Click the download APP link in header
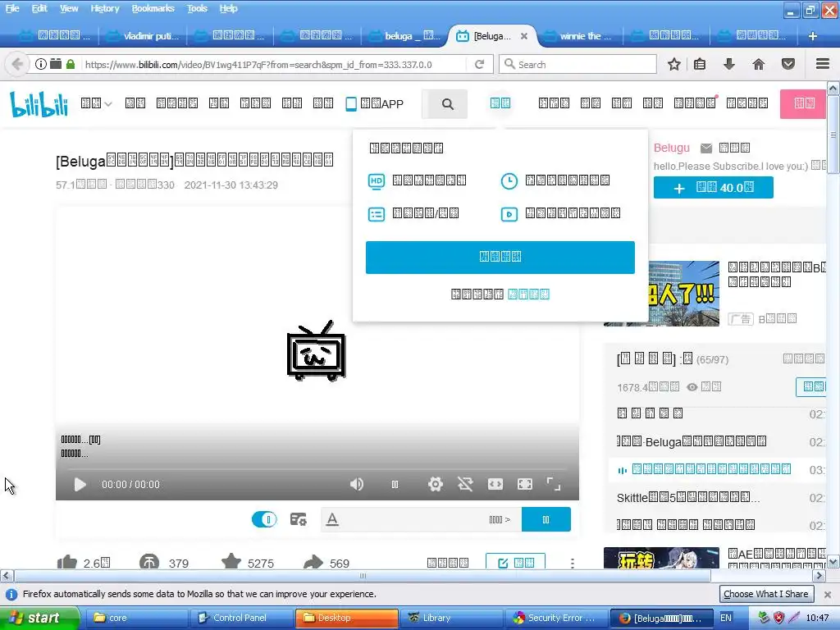Image resolution: width=840 pixels, height=630 pixels. click(374, 104)
